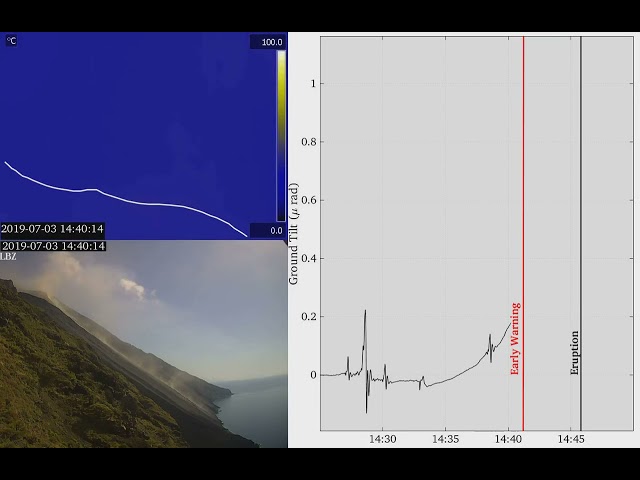The height and width of the screenshot is (480, 640).
Task: Click the y-axis value 0.2
Action: point(309,317)
